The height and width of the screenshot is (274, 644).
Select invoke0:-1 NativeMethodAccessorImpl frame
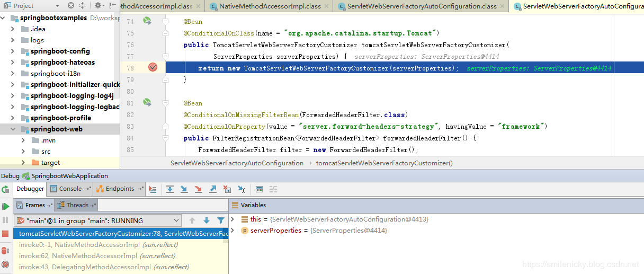click(121, 245)
